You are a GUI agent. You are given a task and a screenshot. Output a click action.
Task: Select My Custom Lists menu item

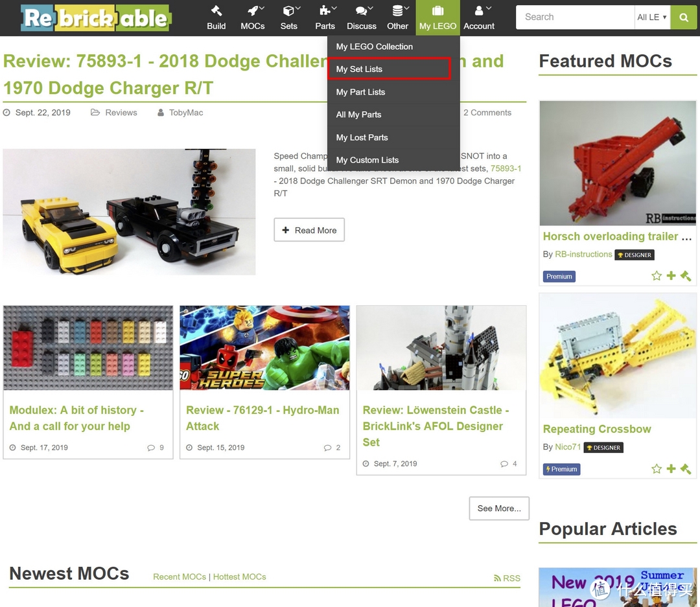coord(394,160)
